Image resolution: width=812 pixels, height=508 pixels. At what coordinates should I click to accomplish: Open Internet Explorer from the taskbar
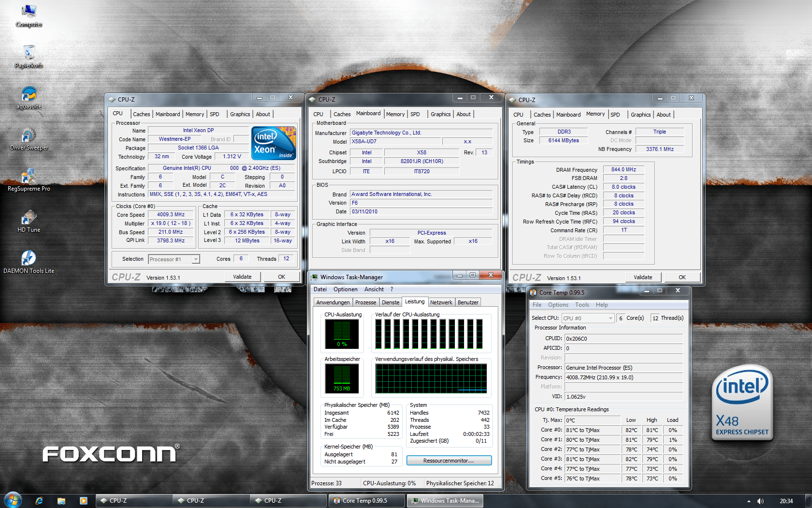tap(39, 501)
